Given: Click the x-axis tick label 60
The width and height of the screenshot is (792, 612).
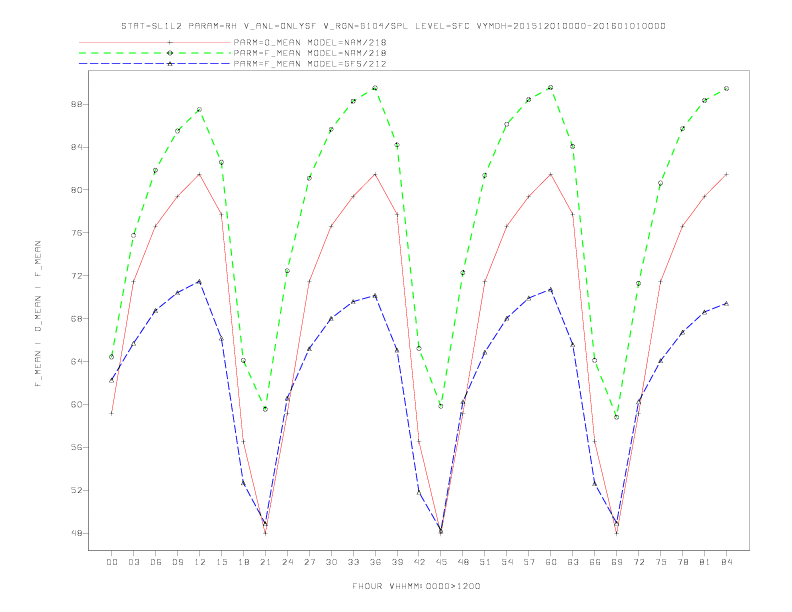Looking at the screenshot, I should click(x=551, y=562).
